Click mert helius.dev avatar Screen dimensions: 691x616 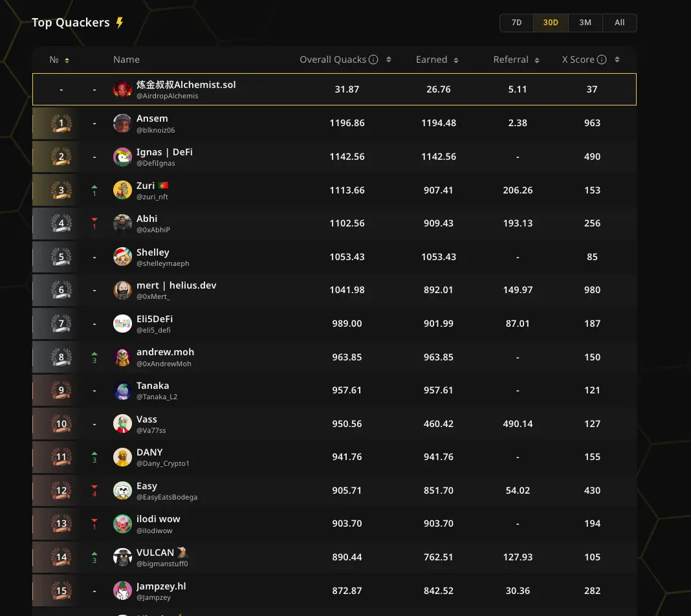122,291
